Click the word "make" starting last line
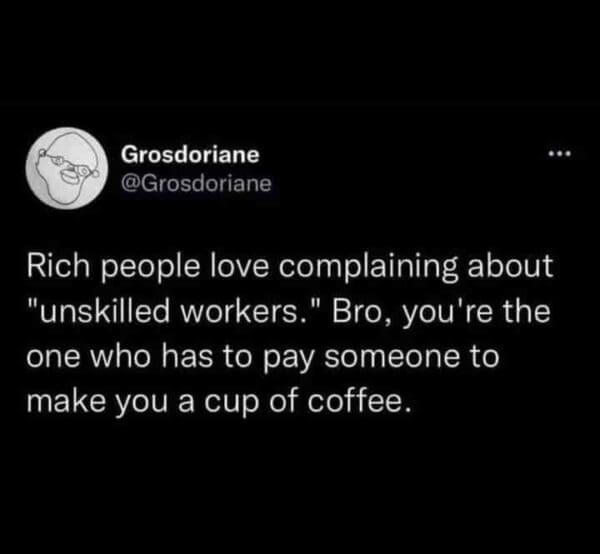600x554 pixels. [66, 402]
